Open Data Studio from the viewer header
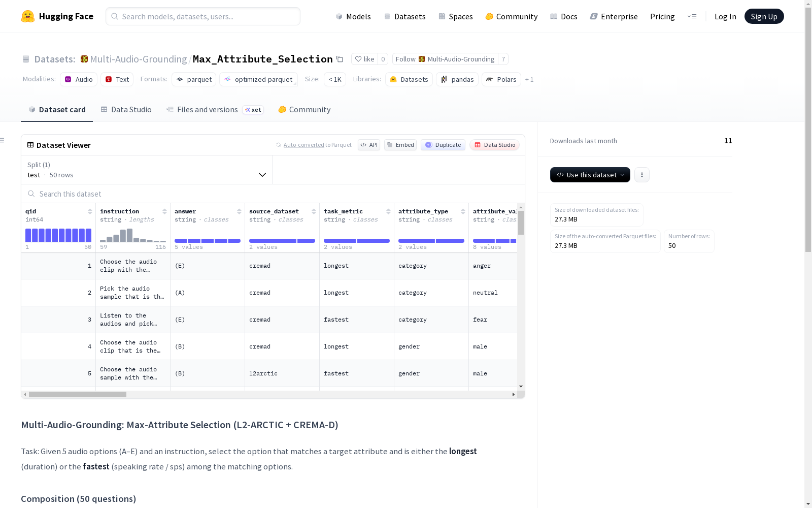 (x=495, y=145)
